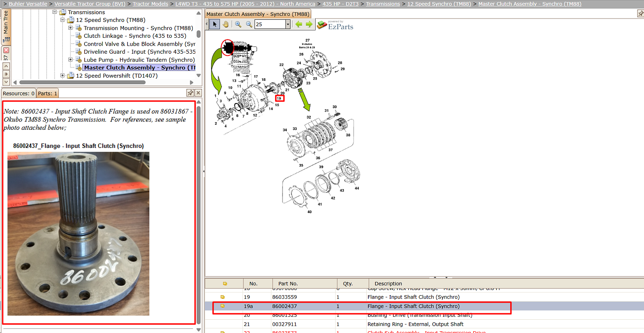Zoom in on the parts diagram

tap(238, 24)
